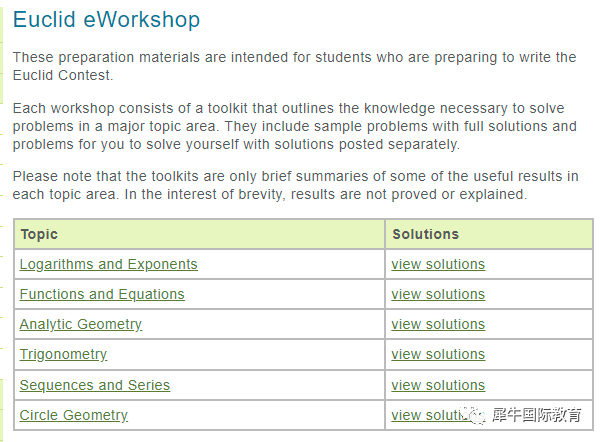Click the Euclid eWorkshop page heading

pos(107,20)
